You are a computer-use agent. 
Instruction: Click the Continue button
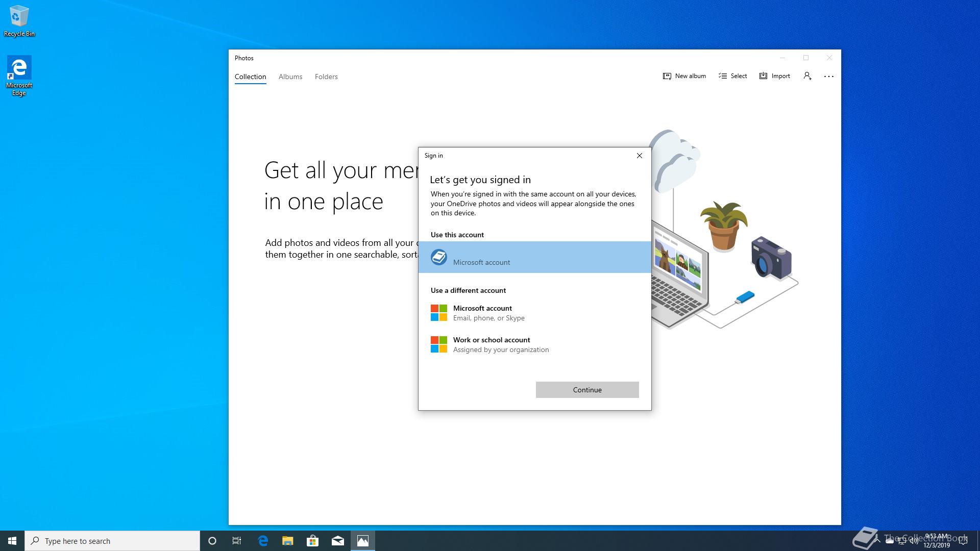pos(587,390)
